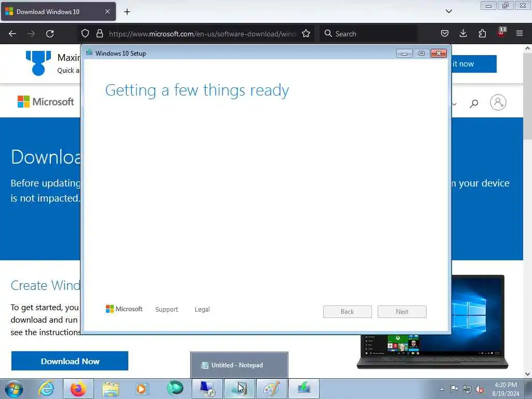
Task: Open the search magnifier on Microsoft page
Action: coord(474,103)
